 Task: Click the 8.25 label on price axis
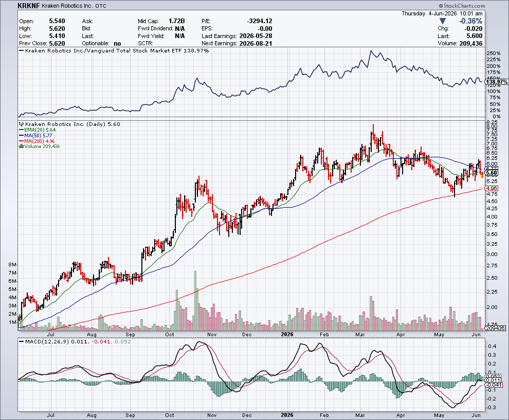[x=492, y=122]
